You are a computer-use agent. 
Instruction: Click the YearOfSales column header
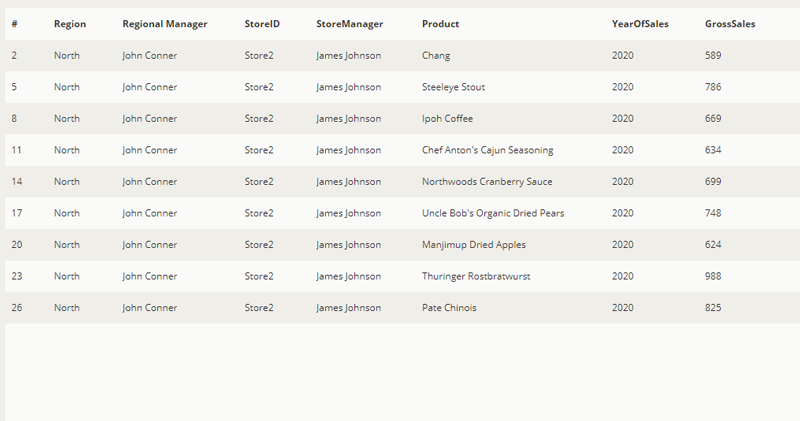[639, 24]
